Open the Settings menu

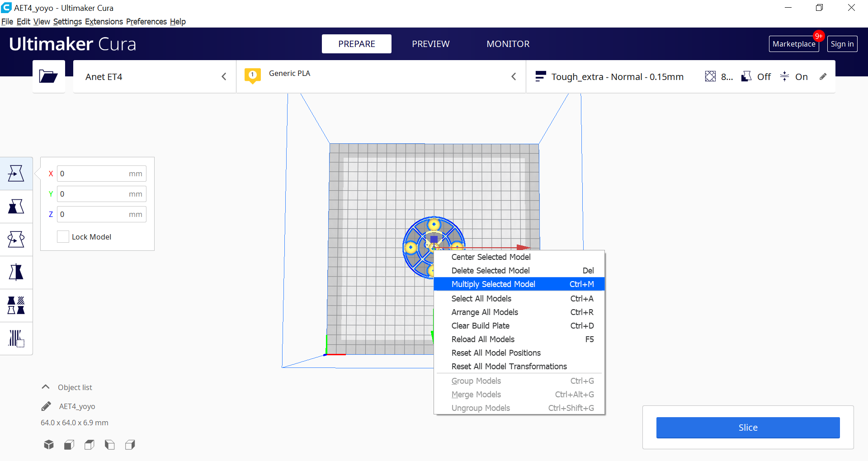click(67, 22)
